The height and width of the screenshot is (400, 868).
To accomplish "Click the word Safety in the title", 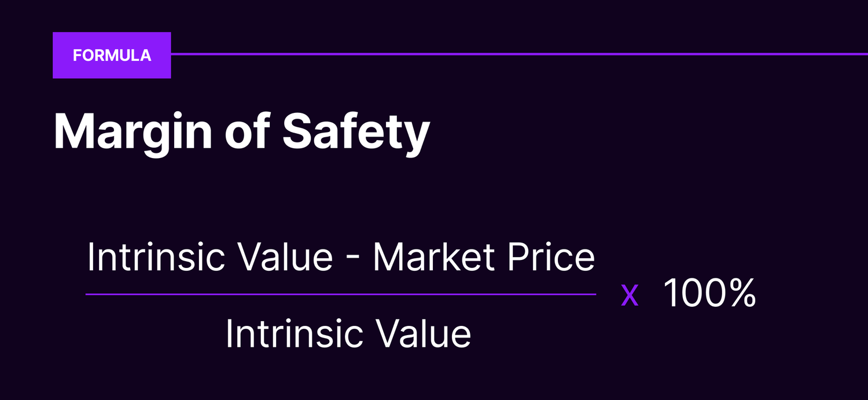I will [x=355, y=133].
